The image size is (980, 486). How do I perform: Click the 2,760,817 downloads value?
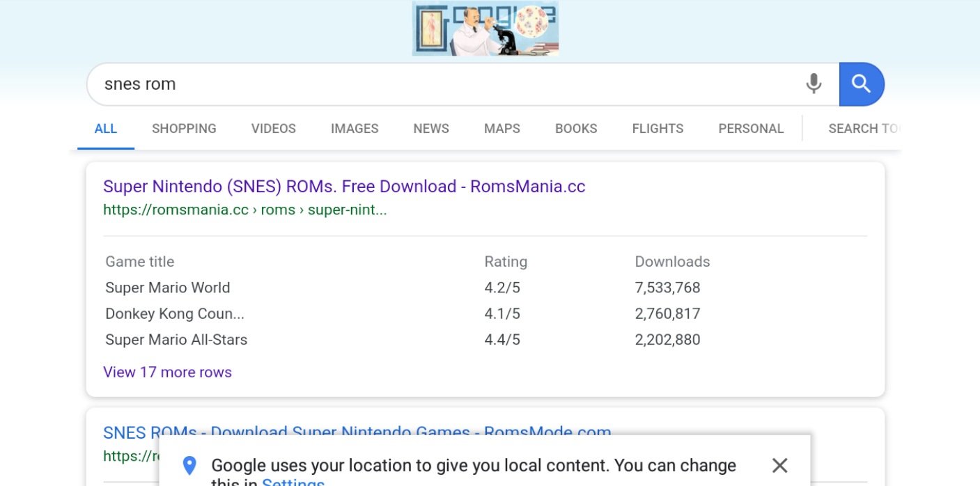667,314
